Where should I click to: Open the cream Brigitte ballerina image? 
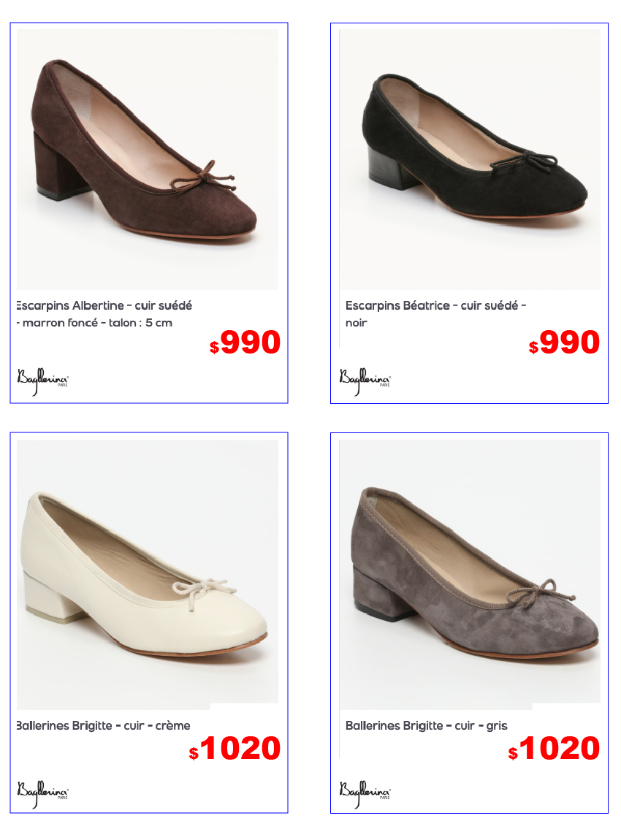coord(148,571)
